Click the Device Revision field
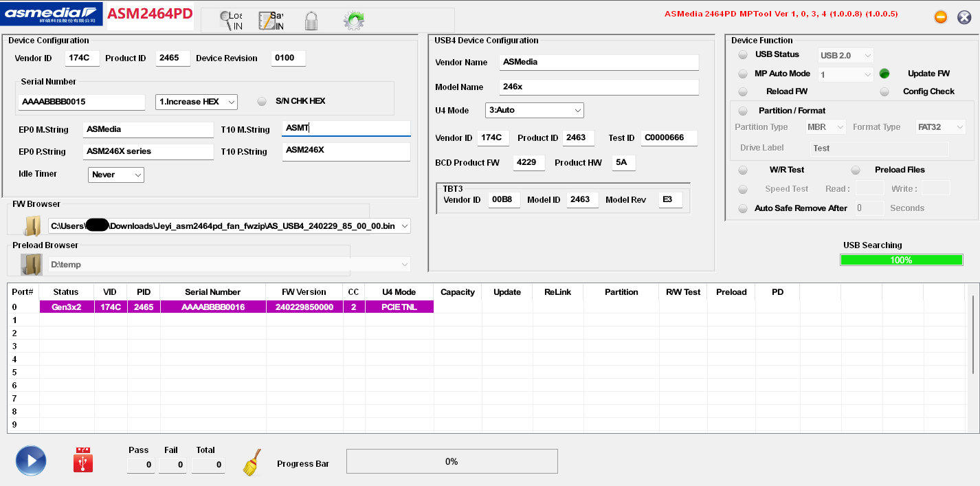Screen dimensions: 980x486 (289, 58)
